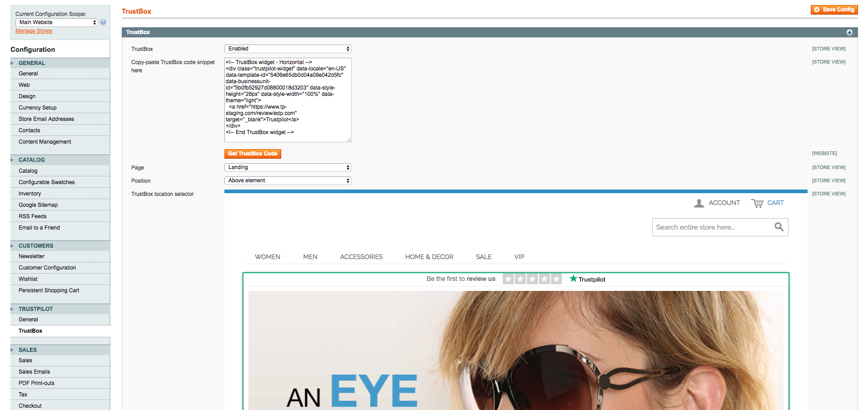Viewport: 868px width, 410px height.
Task: Open Design configuration tab
Action: pos(60,96)
